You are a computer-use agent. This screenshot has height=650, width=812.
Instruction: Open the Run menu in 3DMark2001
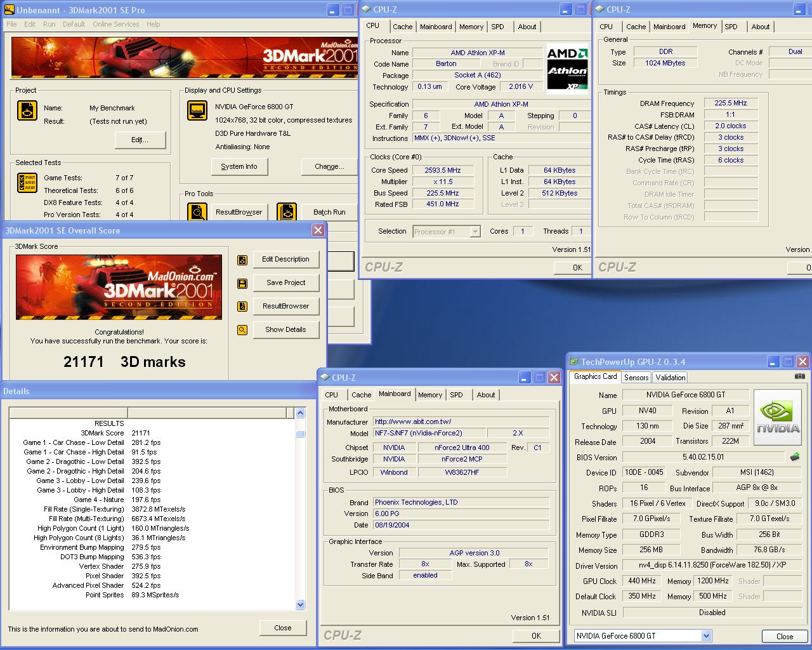[x=49, y=24]
